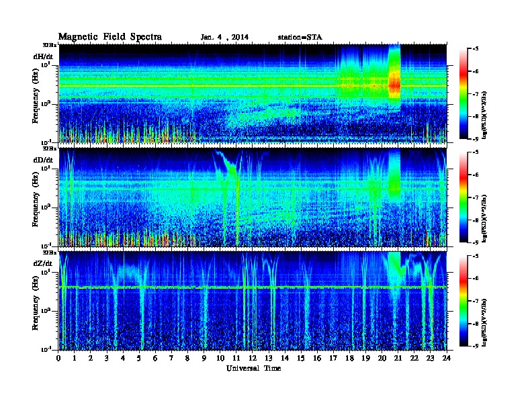Click the '6' hour tick label

coord(155,359)
